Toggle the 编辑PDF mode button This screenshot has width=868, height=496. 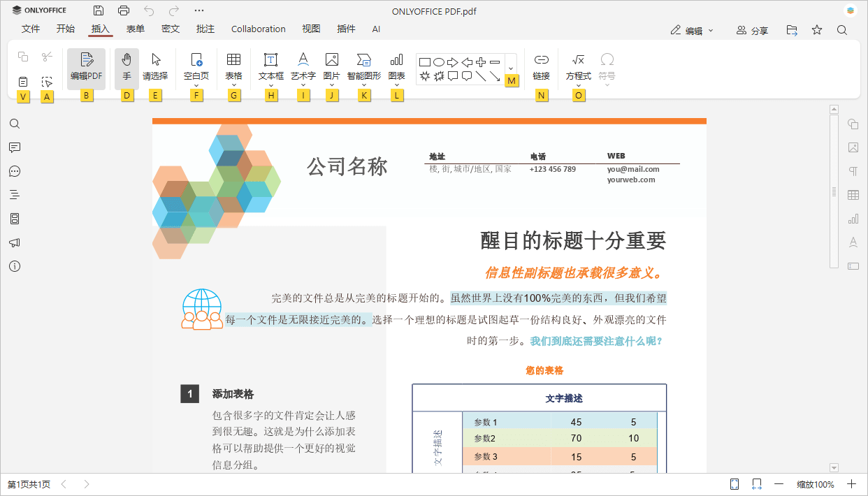coord(86,68)
